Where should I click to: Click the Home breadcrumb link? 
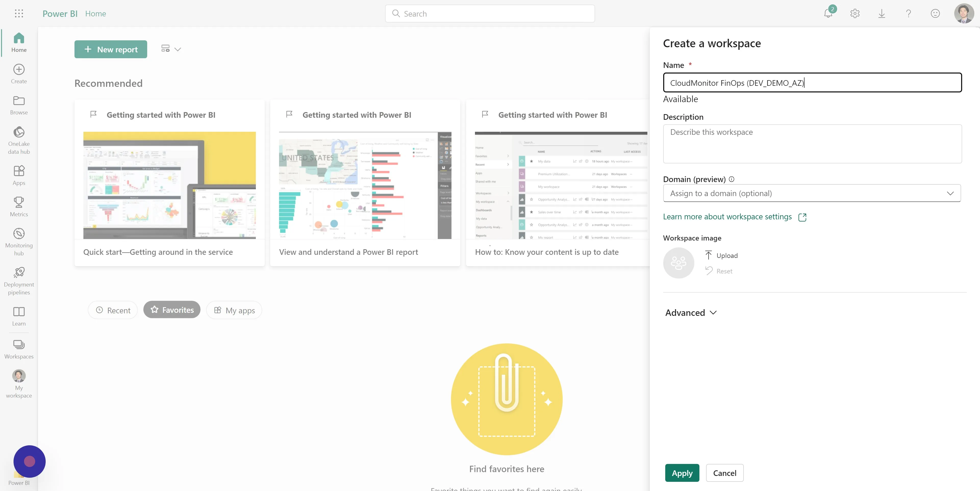click(95, 14)
